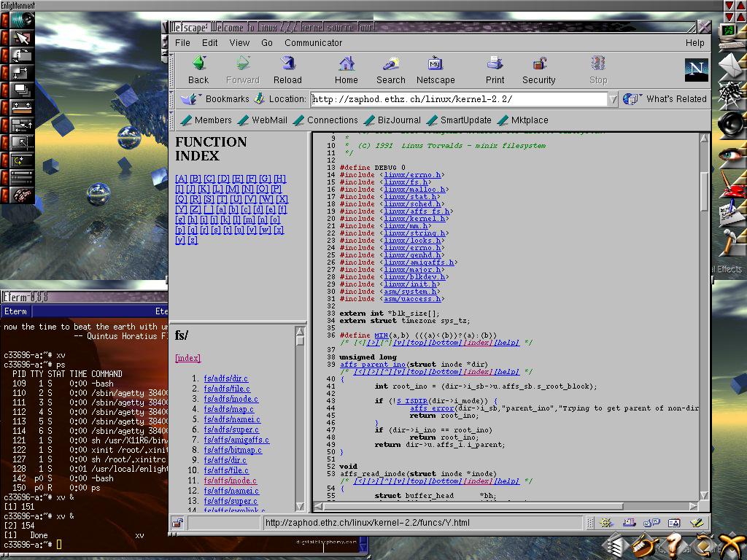The image size is (747, 560).
Task: Reload the current page
Action: (287, 70)
